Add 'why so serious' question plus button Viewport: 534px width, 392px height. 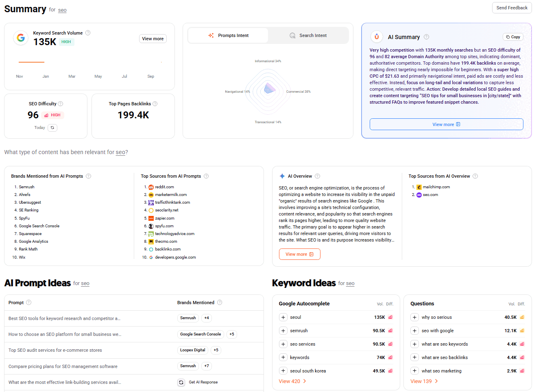click(x=414, y=317)
